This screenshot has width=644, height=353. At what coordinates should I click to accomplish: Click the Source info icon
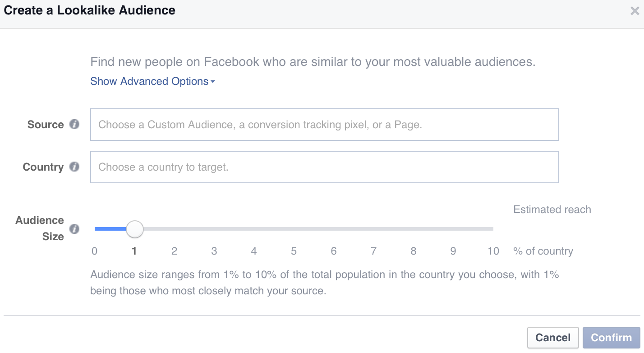click(74, 125)
